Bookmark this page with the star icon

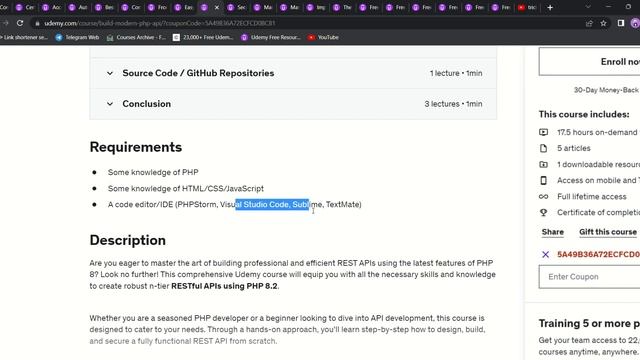(603, 23)
